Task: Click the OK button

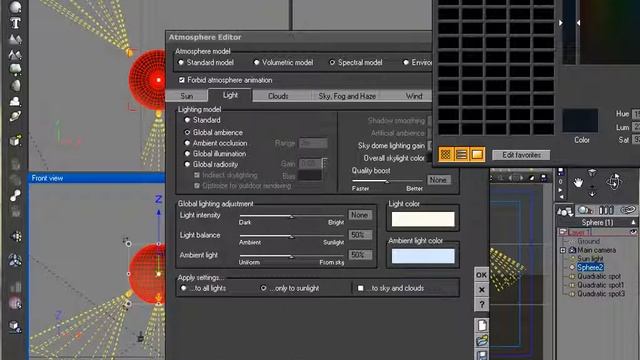Action: click(482, 275)
